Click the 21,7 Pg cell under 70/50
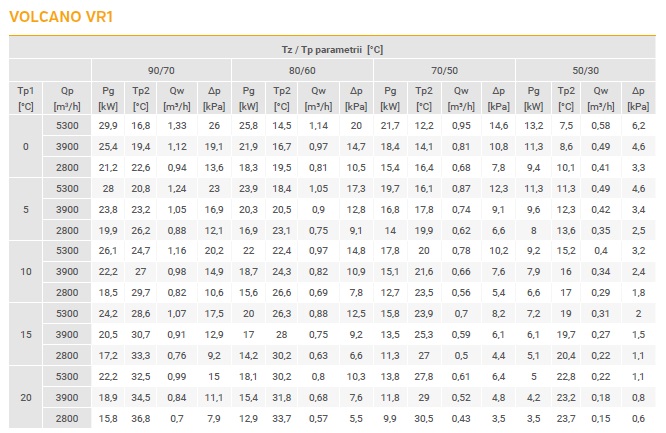666x433 pixels. point(390,126)
